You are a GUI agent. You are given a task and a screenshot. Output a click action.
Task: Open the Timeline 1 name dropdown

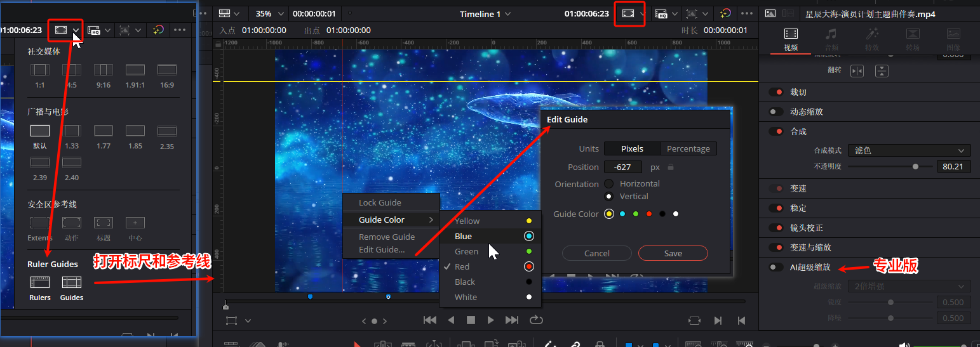(485, 13)
